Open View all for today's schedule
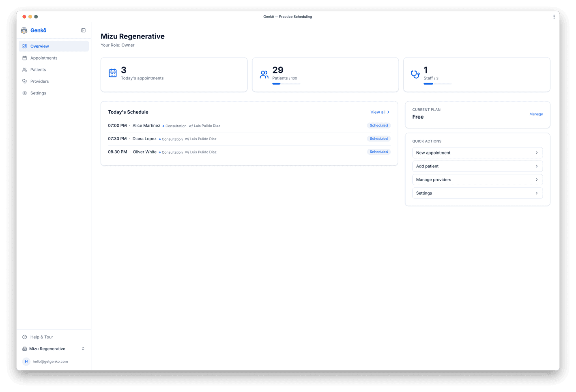 coord(379,112)
